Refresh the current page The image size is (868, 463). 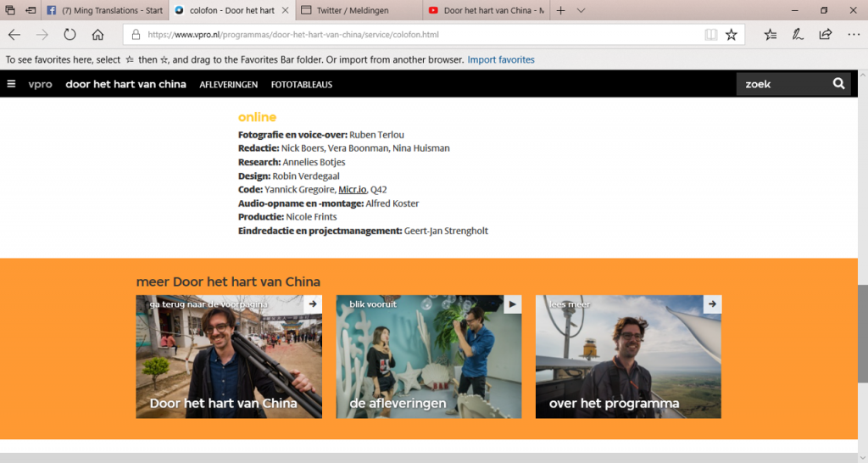tap(70, 34)
